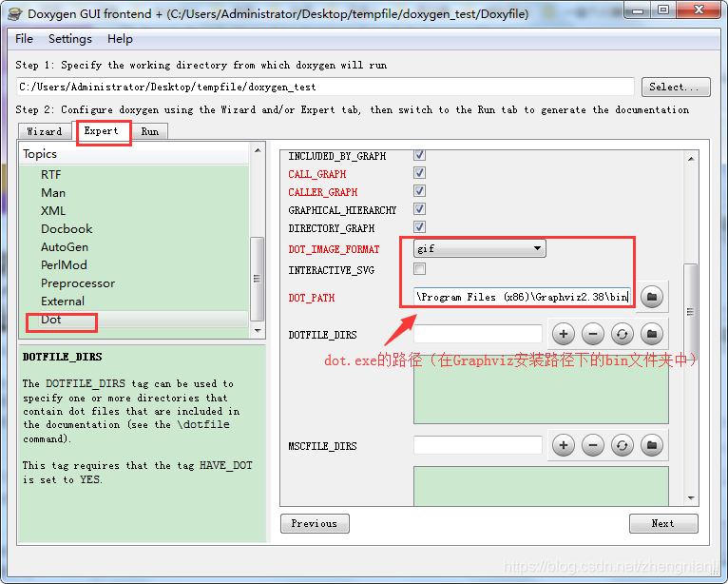
Task: Browse folder for DOT_PATH
Action: pyautogui.click(x=651, y=297)
